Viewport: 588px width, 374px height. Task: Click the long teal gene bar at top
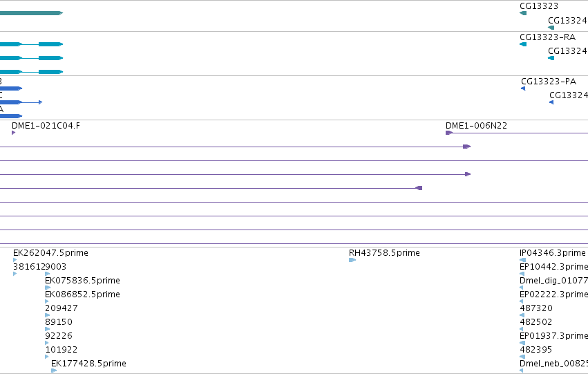point(32,13)
